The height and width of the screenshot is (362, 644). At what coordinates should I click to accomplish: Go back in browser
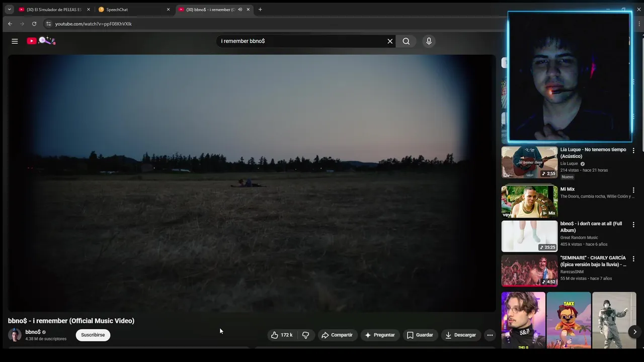coord(10,24)
